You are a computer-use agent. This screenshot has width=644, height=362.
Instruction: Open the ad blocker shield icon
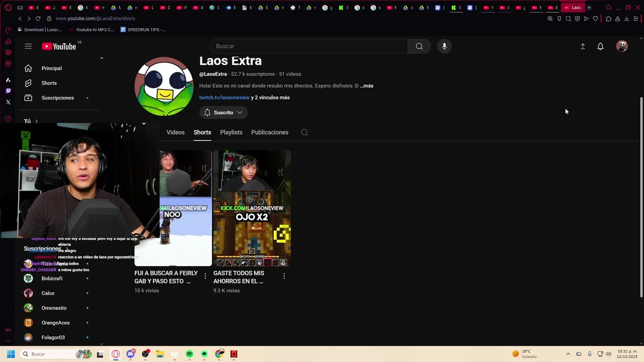[577, 19]
